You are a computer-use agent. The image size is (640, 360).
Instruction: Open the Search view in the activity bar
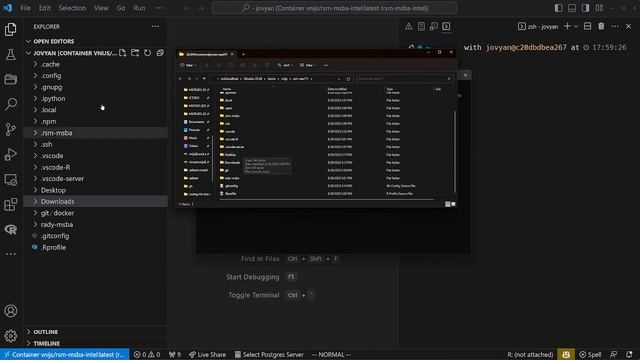tap(11, 104)
